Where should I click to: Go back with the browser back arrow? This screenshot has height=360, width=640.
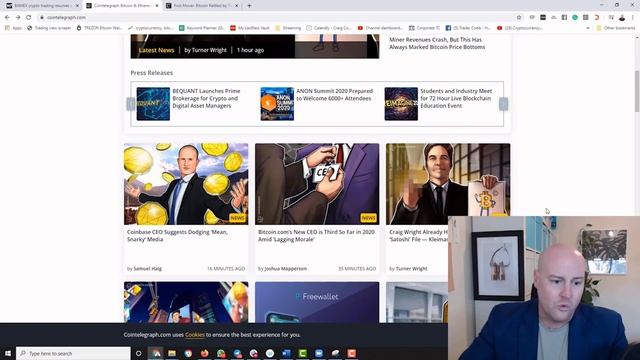pyautogui.click(x=7, y=18)
